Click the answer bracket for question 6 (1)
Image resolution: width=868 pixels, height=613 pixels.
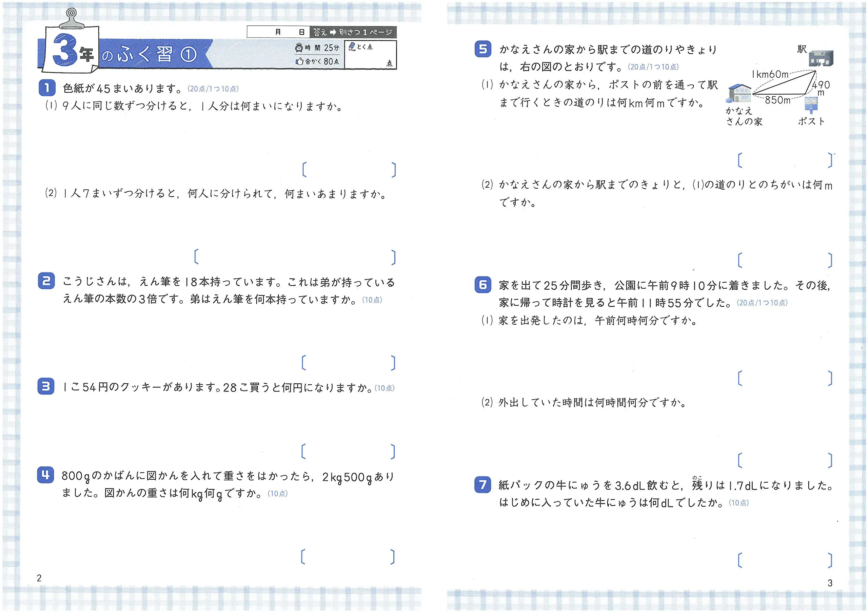click(785, 378)
